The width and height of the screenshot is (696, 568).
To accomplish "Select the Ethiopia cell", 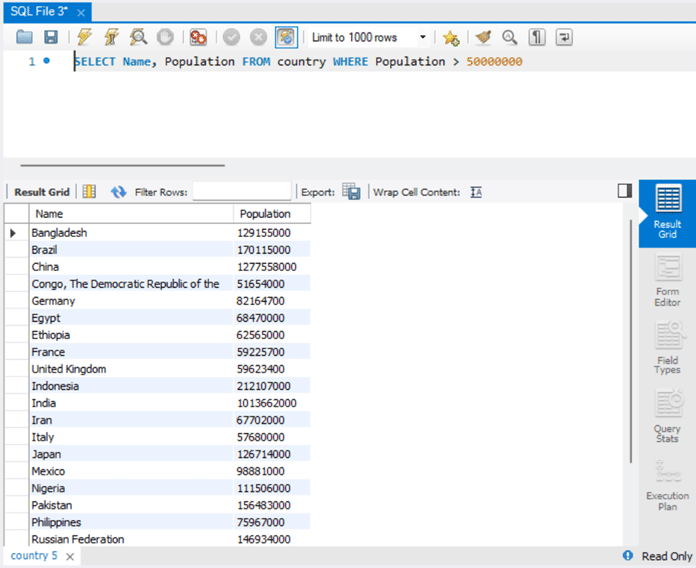I will 131,335.
